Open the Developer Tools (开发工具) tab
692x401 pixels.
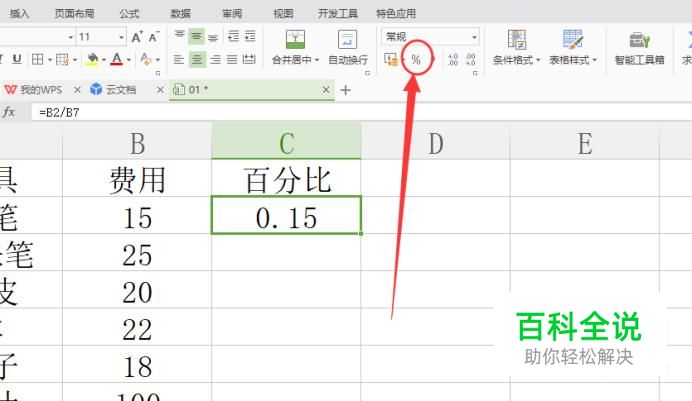[338, 14]
